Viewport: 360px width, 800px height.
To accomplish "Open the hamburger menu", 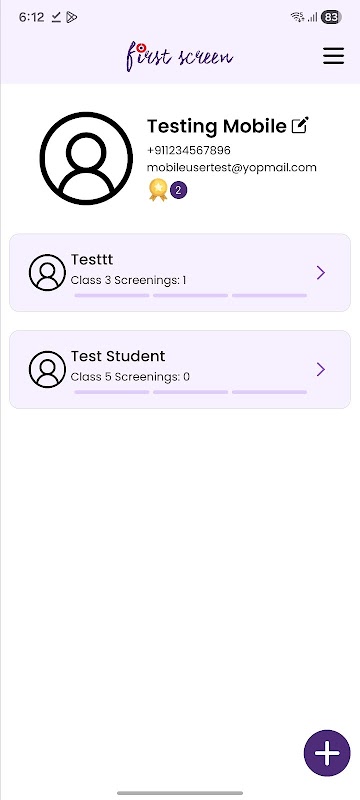I will point(333,56).
